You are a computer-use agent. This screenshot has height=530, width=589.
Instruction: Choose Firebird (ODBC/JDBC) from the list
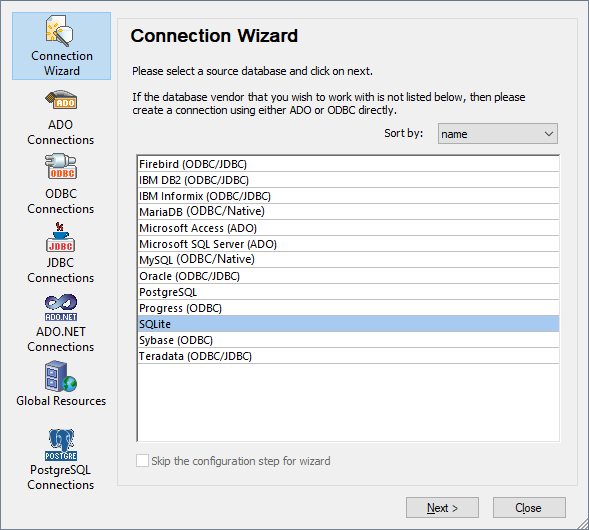point(348,164)
